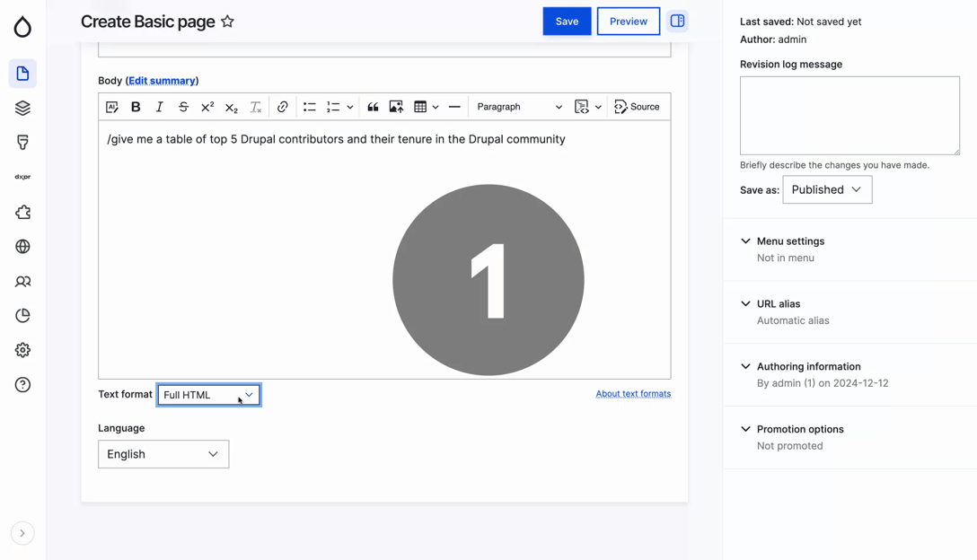Apply strikethrough formatting
Viewport: 977px width, 560px height.
pos(183,107)
